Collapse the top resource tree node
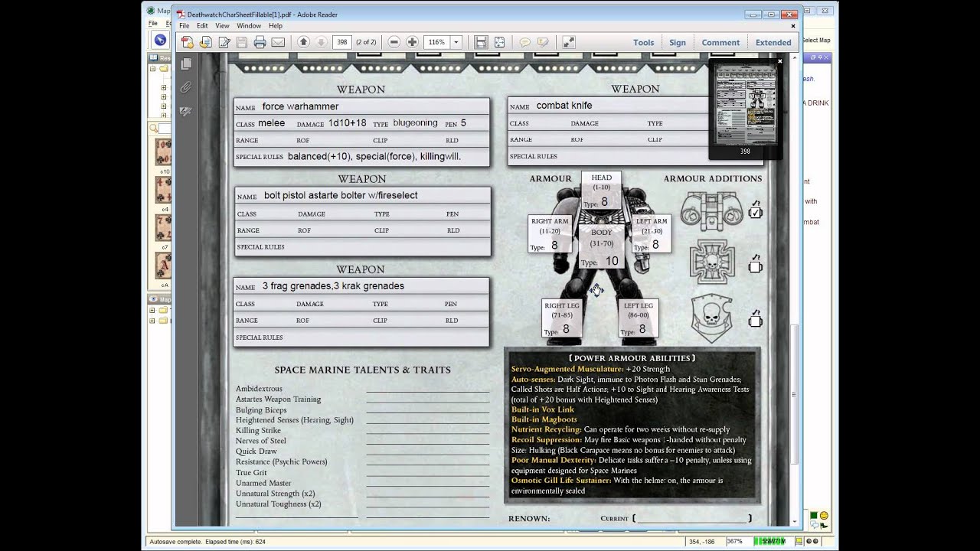 coord(153,69)
